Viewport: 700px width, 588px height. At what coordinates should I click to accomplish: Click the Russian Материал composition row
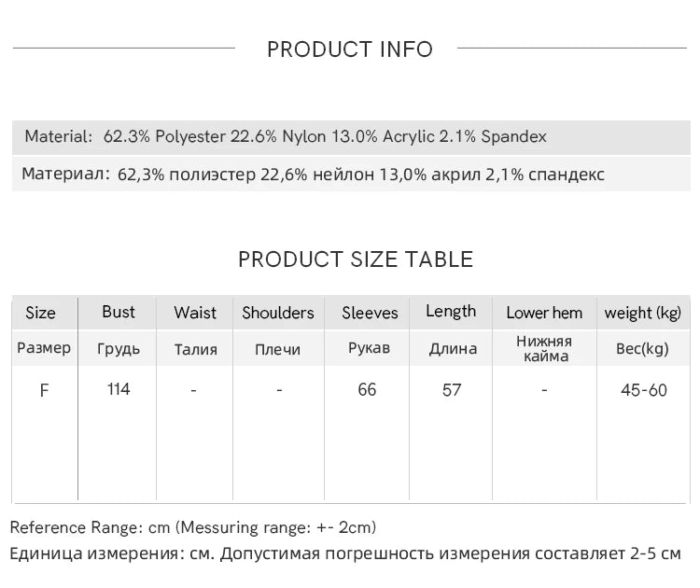313,174
